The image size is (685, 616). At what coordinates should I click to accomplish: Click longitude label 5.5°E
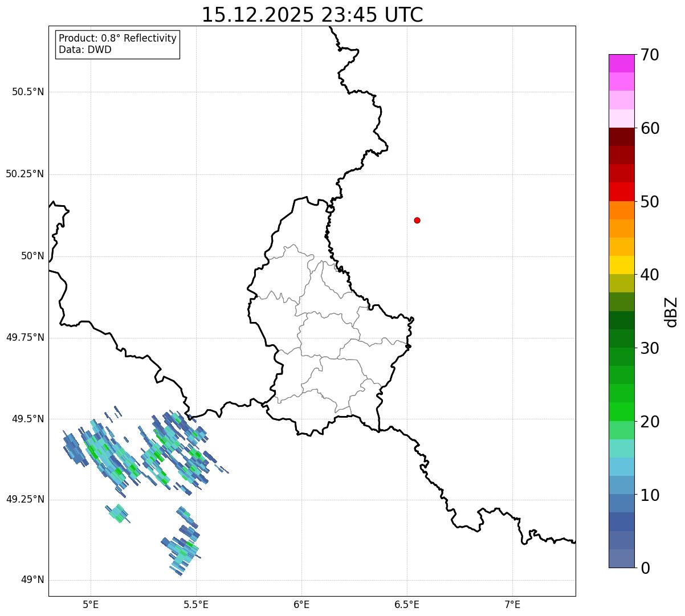tap(196, 604)
